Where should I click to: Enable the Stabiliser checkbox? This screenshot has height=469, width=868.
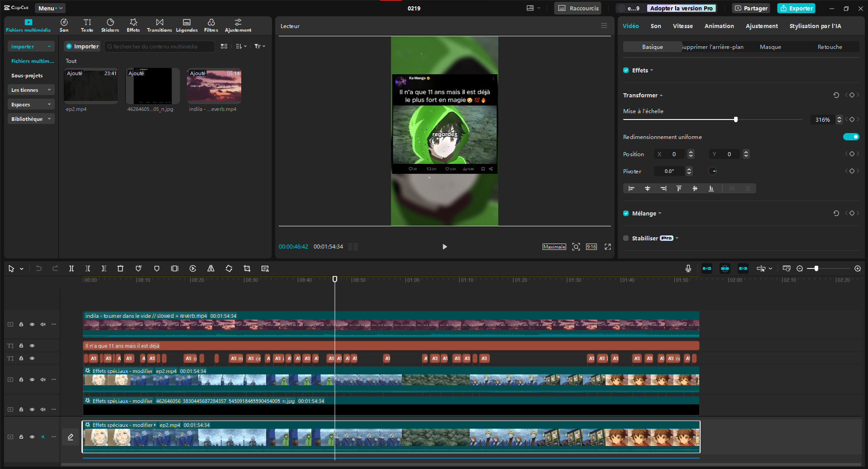point(626,238)
